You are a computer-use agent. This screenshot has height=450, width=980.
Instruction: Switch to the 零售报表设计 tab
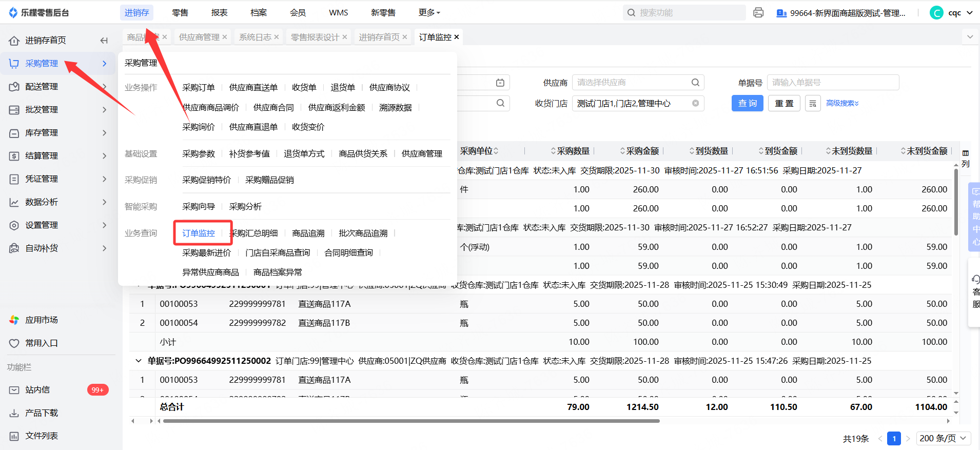click(315, 37)
